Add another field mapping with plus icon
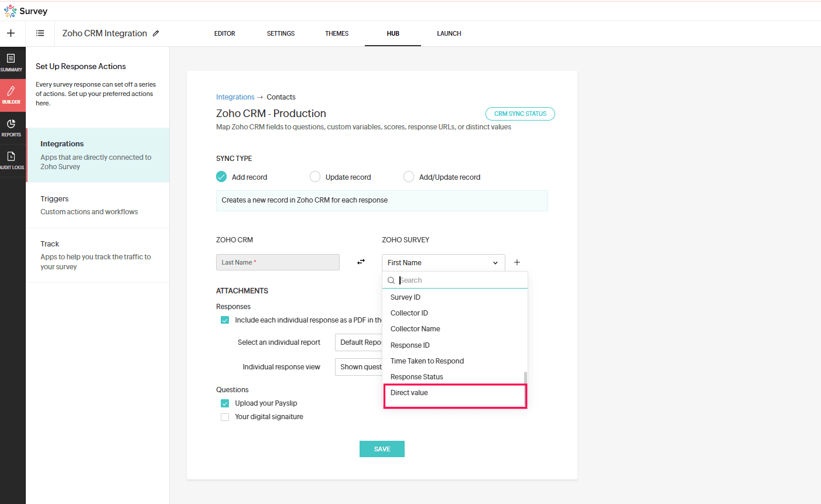This screenshot has width=821, height=504. [x=517, y=262]
